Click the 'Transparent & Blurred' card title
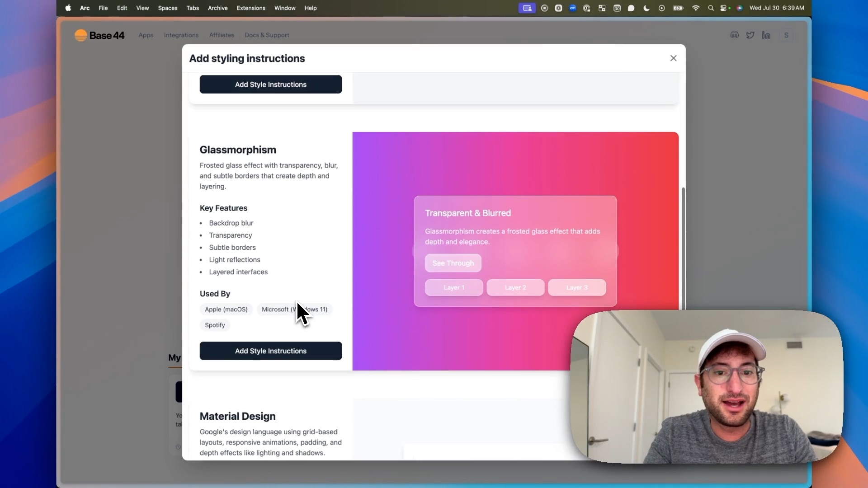 coord(468,213)
